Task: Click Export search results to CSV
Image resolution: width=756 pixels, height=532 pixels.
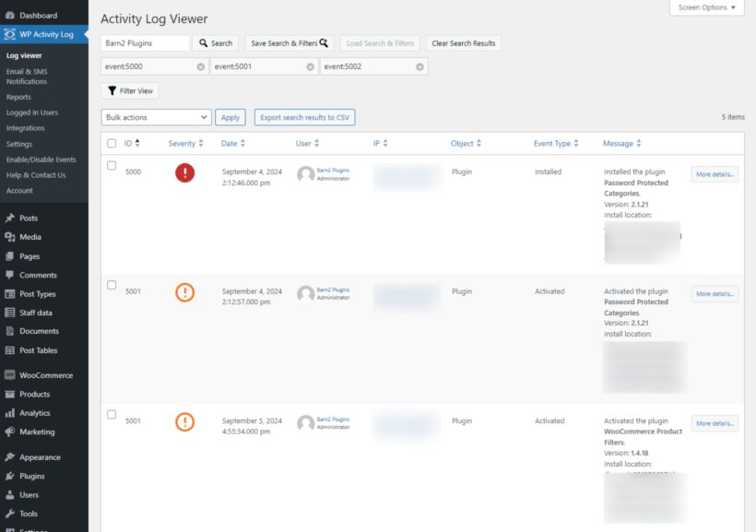Action: click(304, 117)
